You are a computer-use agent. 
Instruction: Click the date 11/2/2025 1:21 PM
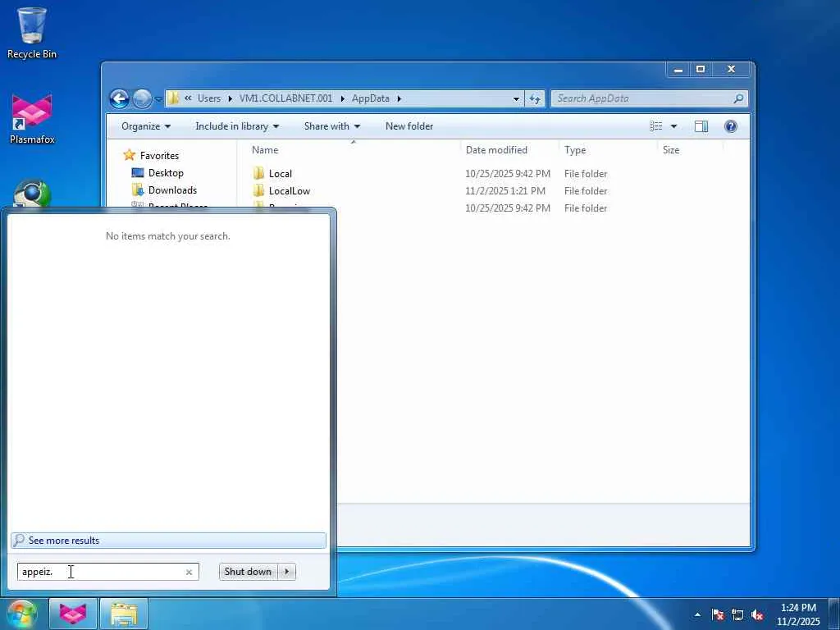tap(505, 190)
